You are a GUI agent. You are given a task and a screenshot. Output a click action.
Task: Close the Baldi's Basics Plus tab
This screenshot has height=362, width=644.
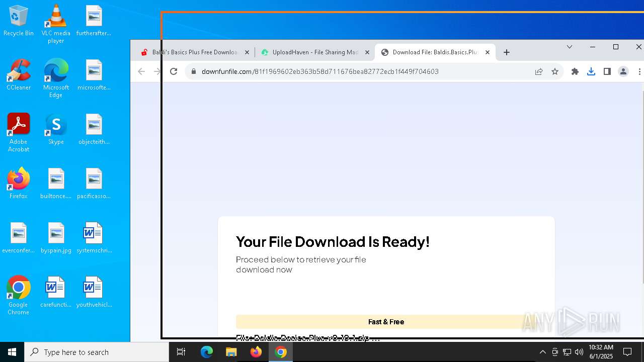coord(247,52)
